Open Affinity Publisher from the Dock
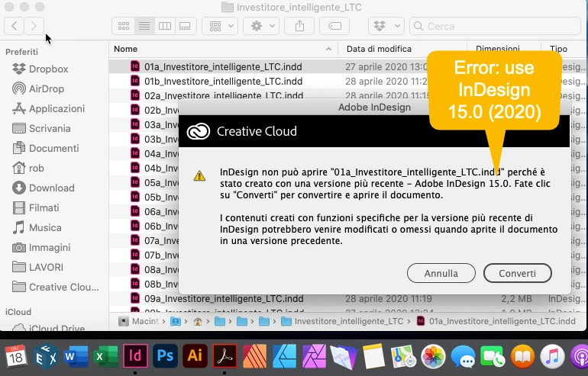This screenshot has width=588, height=376. click(x=254, y=355)
